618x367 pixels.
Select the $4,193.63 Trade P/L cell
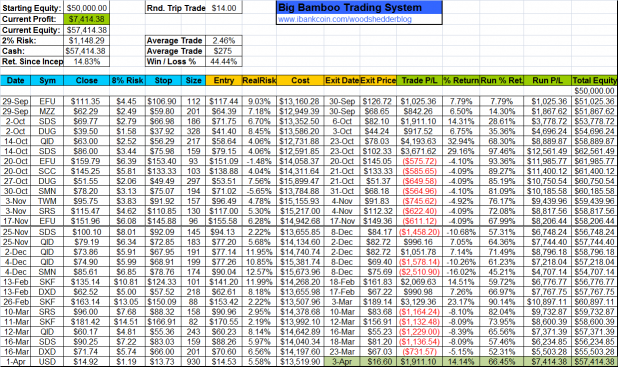tap(419, 141)
